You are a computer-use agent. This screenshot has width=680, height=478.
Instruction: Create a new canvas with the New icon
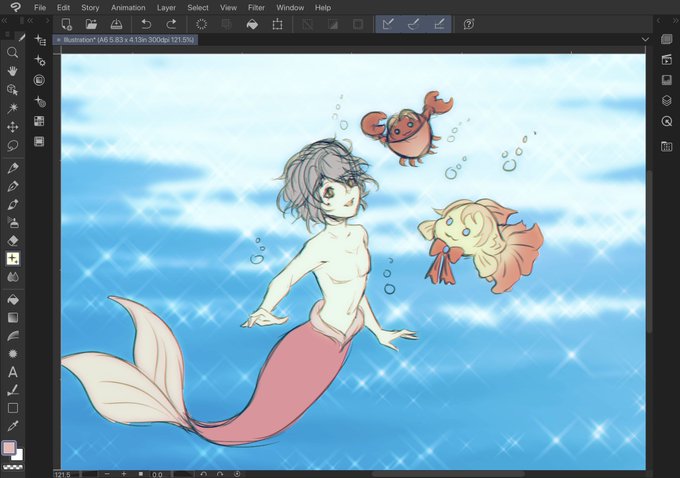pos(66,24)
